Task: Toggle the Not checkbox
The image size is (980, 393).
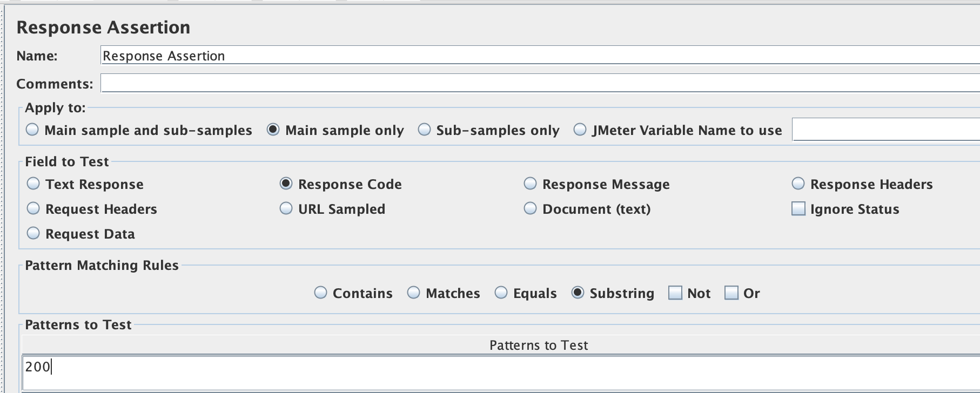Action: click(x=675, y=293)
